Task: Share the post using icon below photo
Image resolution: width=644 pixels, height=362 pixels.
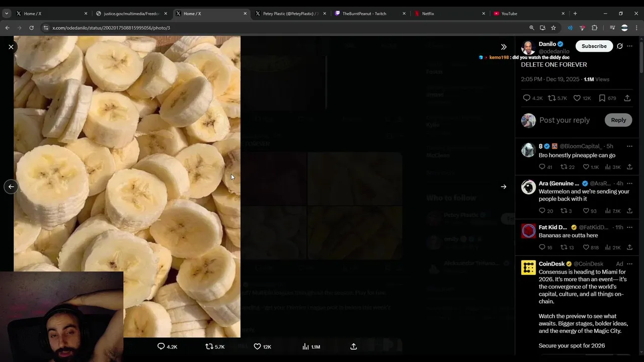Action: tap(354, 346)
